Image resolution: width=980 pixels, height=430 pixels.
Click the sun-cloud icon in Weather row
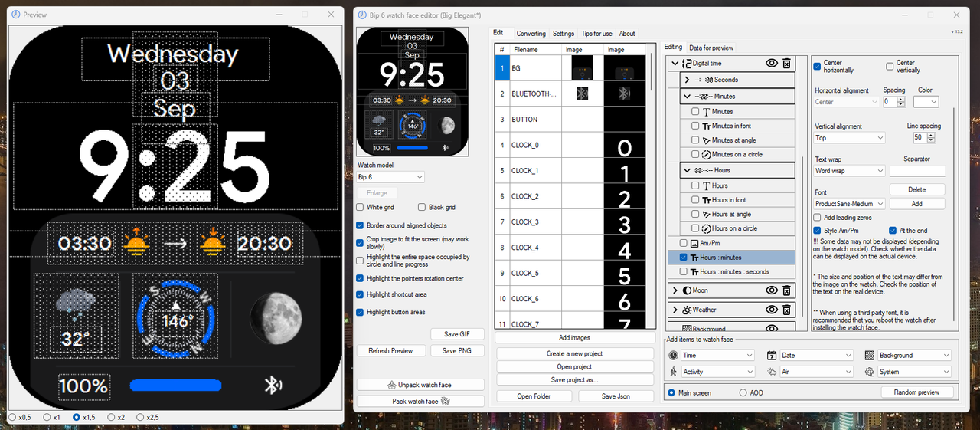point(687,310)
